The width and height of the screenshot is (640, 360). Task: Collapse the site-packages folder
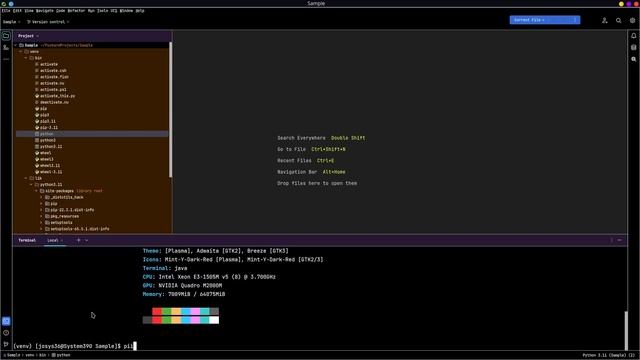(x=36, y=191)
